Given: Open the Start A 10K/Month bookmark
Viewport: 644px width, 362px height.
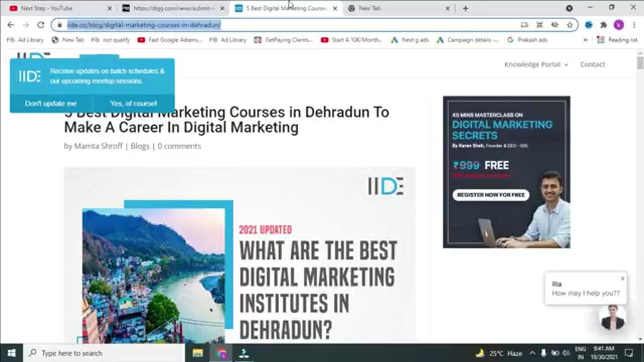Looking at the screenshot, I should (352, 40).
